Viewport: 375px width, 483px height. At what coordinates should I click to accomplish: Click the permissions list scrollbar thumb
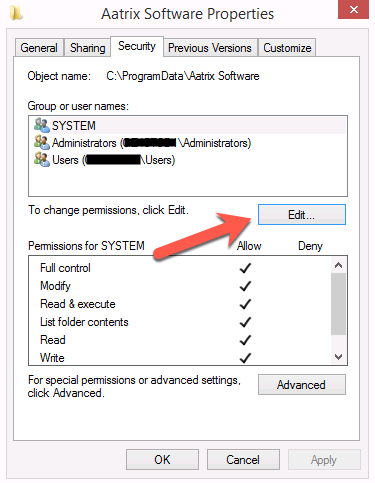coord(339,304)
